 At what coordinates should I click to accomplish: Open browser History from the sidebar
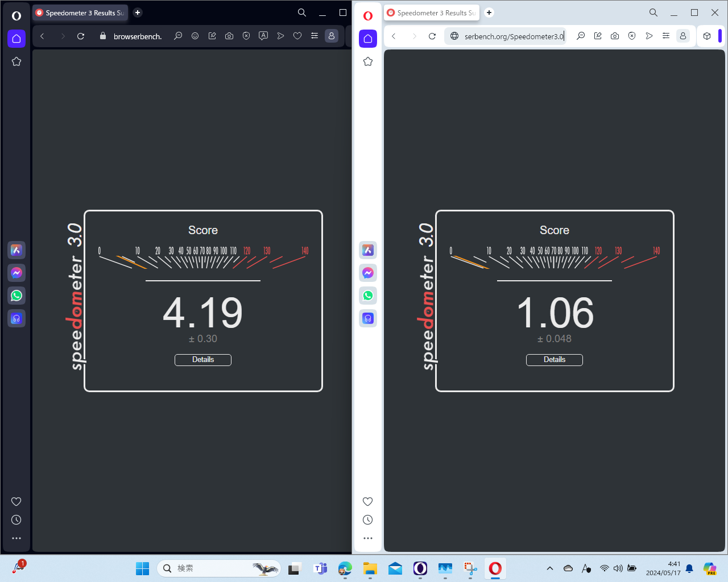coord(16,519)
